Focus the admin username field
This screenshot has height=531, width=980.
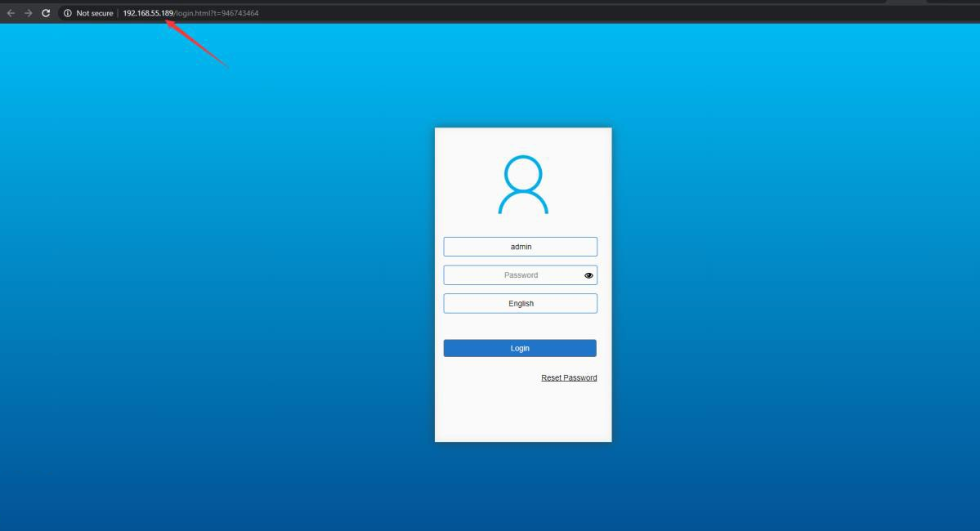(520, 247)
